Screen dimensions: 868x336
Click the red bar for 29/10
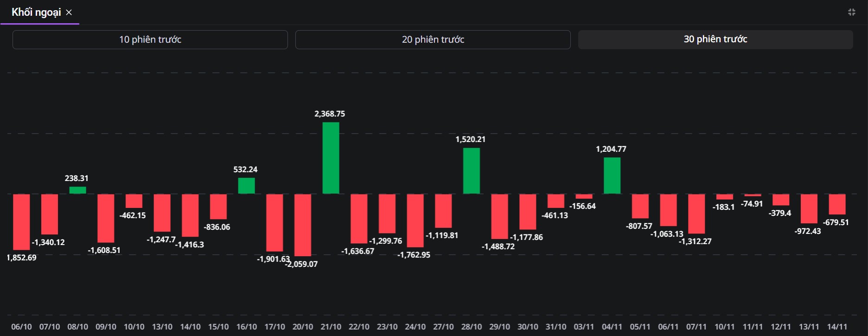click(x=499, y=216)
